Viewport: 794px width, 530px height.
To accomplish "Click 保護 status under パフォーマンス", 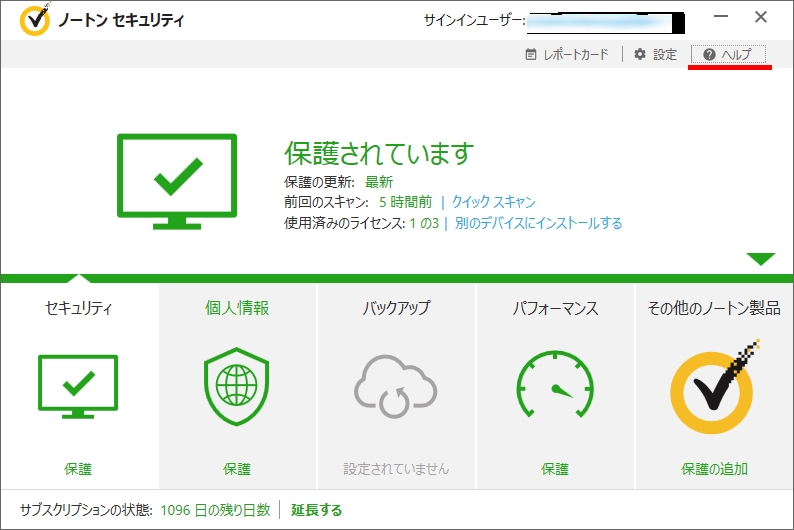I will [555, 469].
